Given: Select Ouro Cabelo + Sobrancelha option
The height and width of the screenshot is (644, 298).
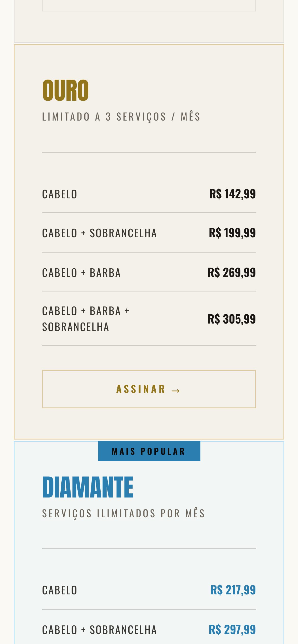Looking at the screenshot, I should (149, 233).
